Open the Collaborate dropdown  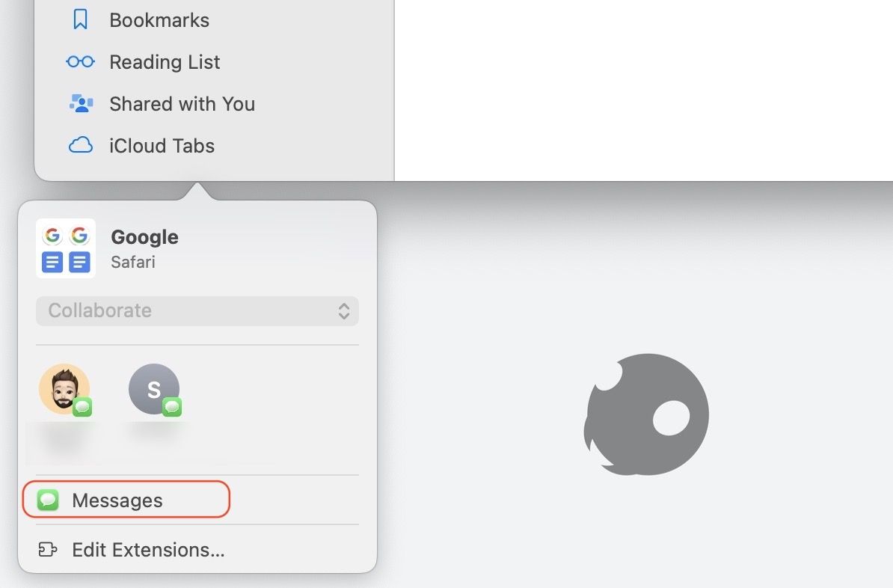point(197,310)
